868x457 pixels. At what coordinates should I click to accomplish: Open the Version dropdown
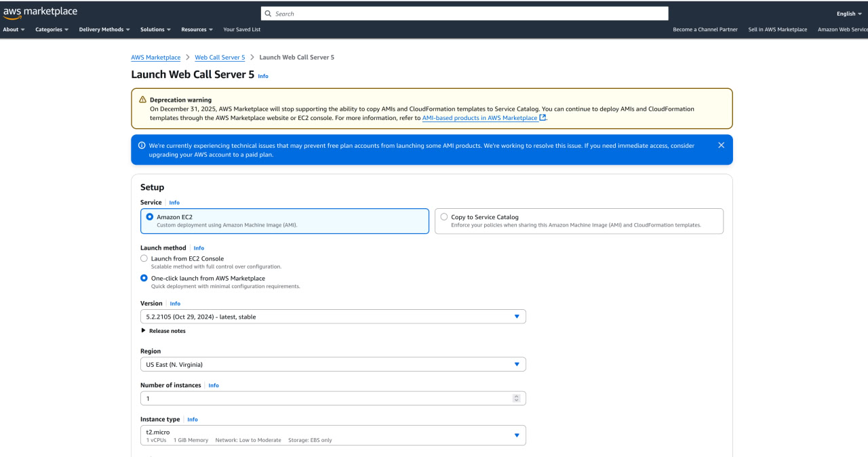click(333, 317)
